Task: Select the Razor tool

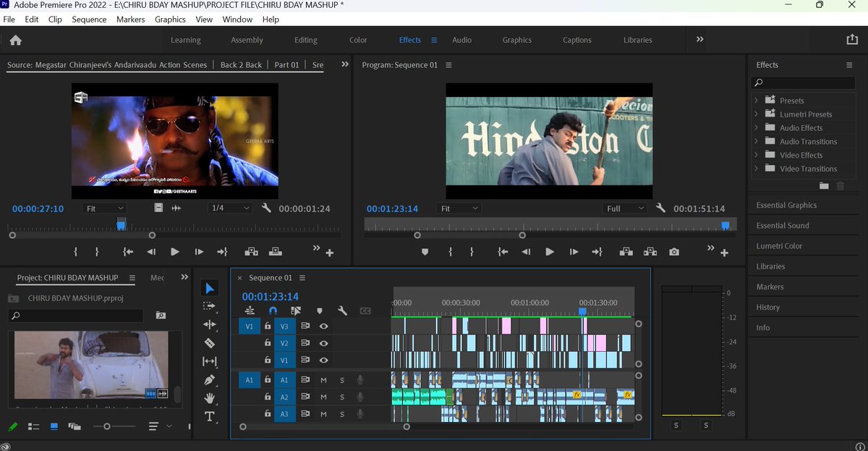Action: [210, 342]
